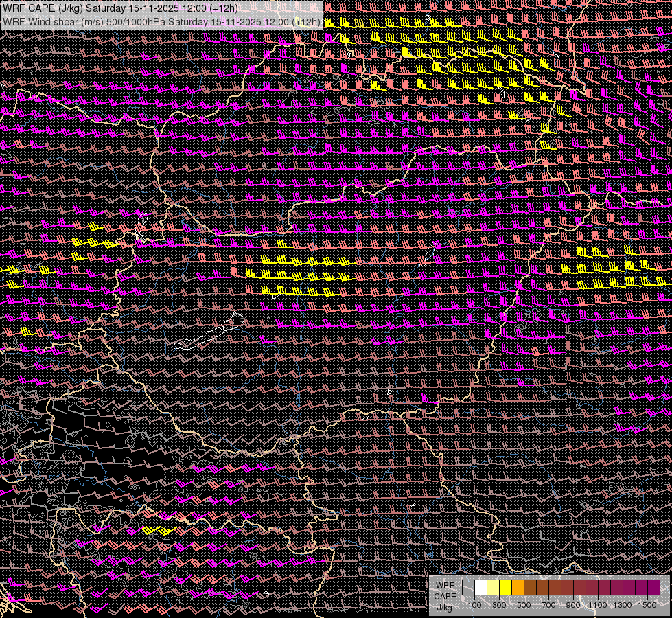The height and width of the screenshot is (618, 672).
Task: Select the rightmost magenta legend swatch
Action: [x=653, y=587]
